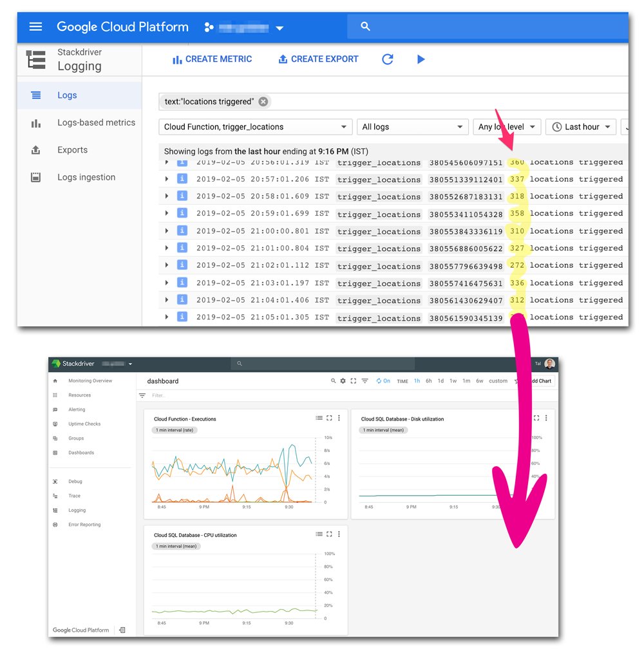Open Debug in Stackdriver sidebar

pos(75,482)
